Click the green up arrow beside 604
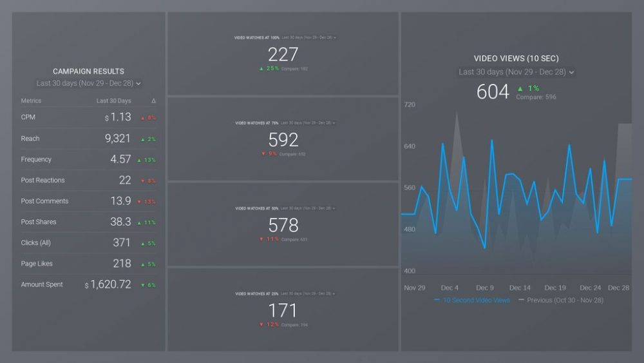This screenshot has height=363, width=644. click(520, 88)
